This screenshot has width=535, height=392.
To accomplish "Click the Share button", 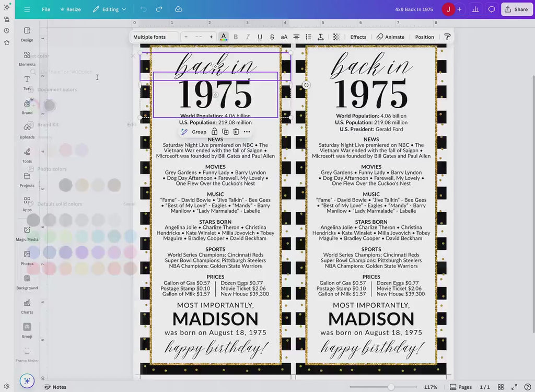I will (516, 9).
